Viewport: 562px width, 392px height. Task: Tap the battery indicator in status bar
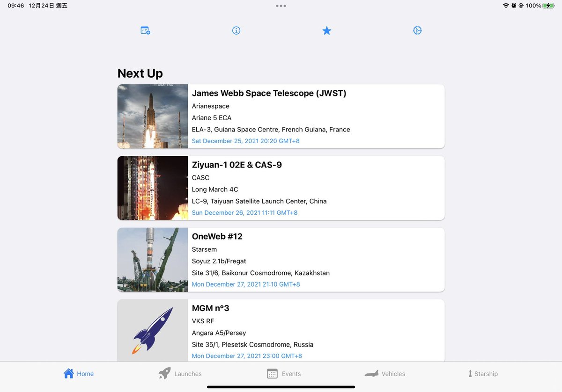point(548,6)
